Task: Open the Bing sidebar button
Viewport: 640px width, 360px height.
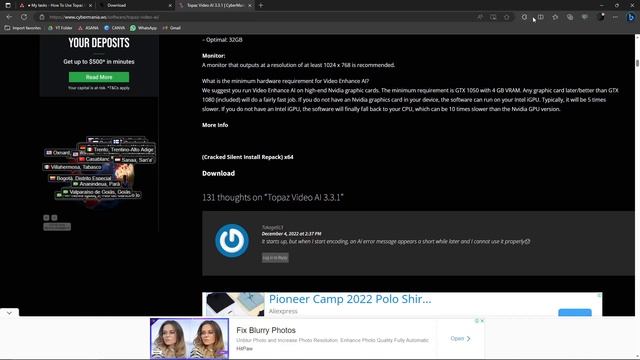Action: [631, 17]
